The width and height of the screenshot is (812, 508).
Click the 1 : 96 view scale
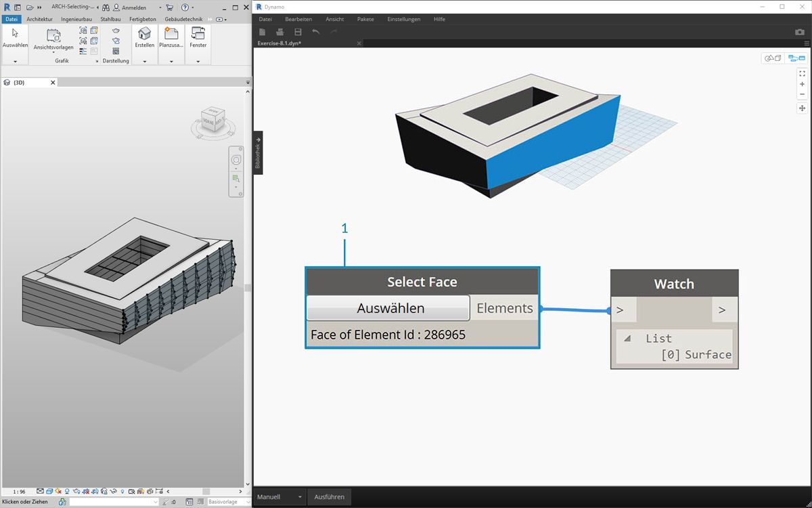[x=19, y=491]
